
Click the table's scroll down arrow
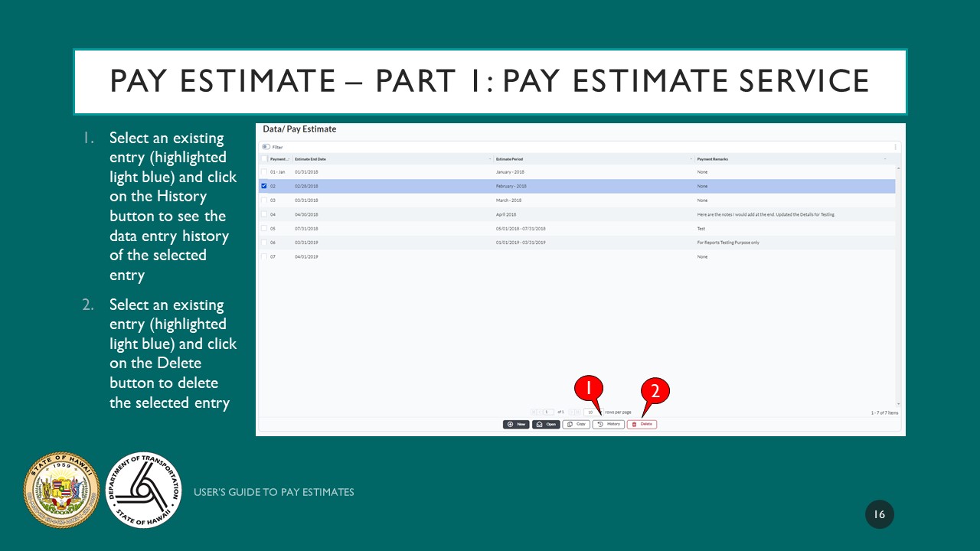point(899,403)
